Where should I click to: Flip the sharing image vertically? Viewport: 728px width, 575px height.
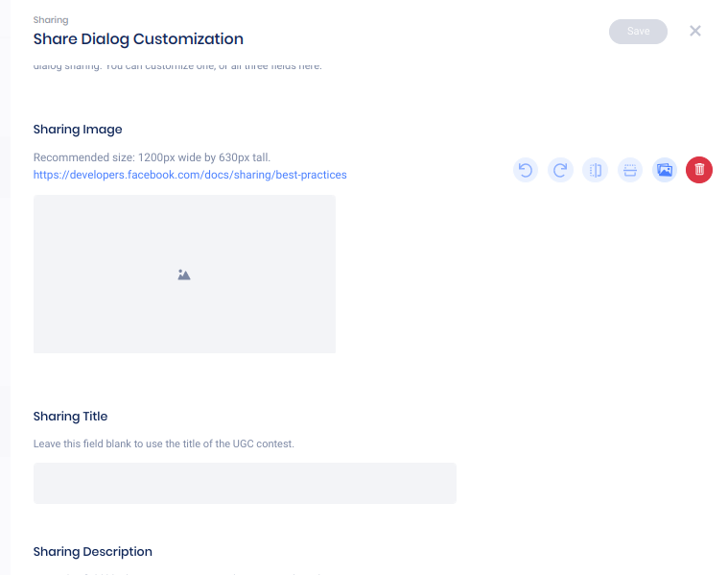pyautogui.click(x=630, y=171)
